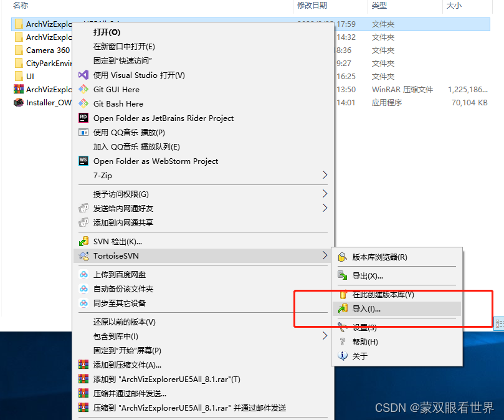
Task: Select 在新窗口中打开(E)
Action: point(124,47)
